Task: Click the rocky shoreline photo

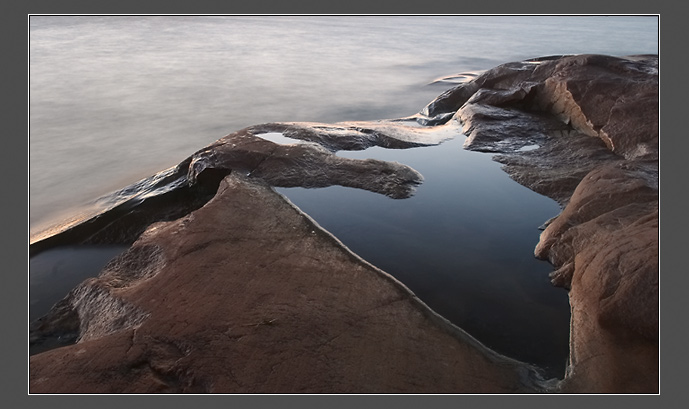Action: pyautogui.click(x=344, y=204)
